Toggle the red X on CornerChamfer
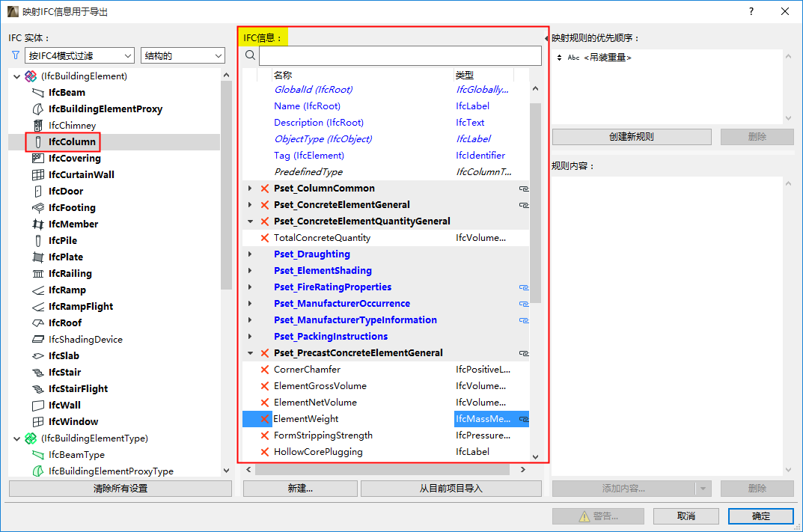Viewport: 803px width, 532px height. point(265,370)
